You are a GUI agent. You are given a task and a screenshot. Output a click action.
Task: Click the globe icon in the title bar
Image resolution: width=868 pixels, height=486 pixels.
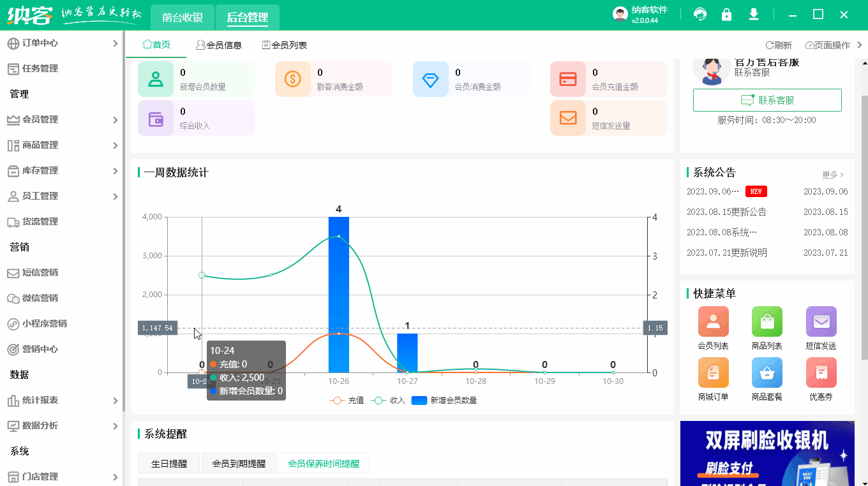coord(700,13)
